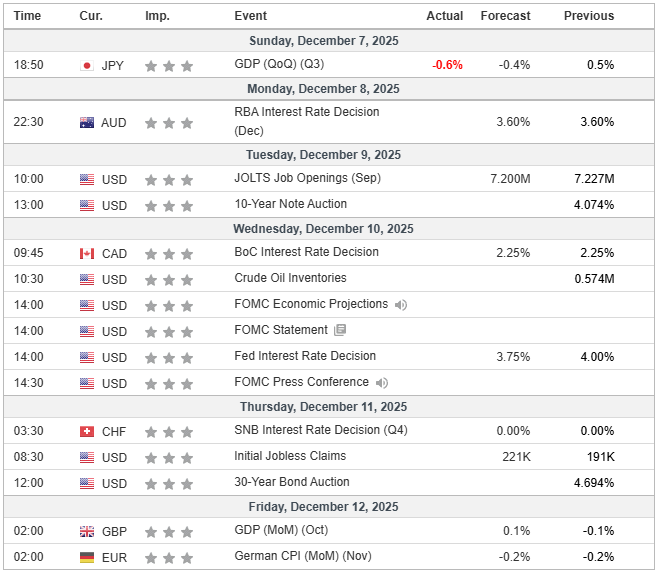Click the Canada flag icon beside CAD

(87, 254)
